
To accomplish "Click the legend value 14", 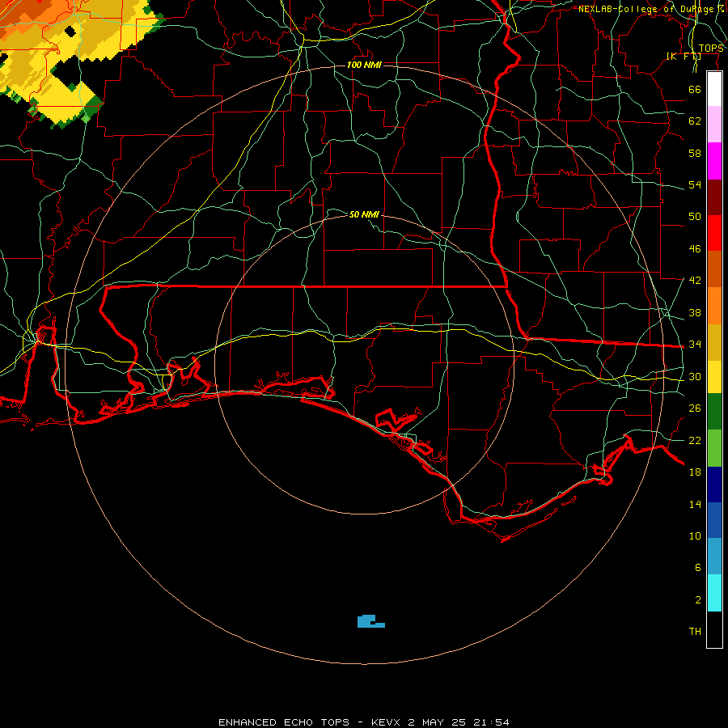I will pos(695,504).
